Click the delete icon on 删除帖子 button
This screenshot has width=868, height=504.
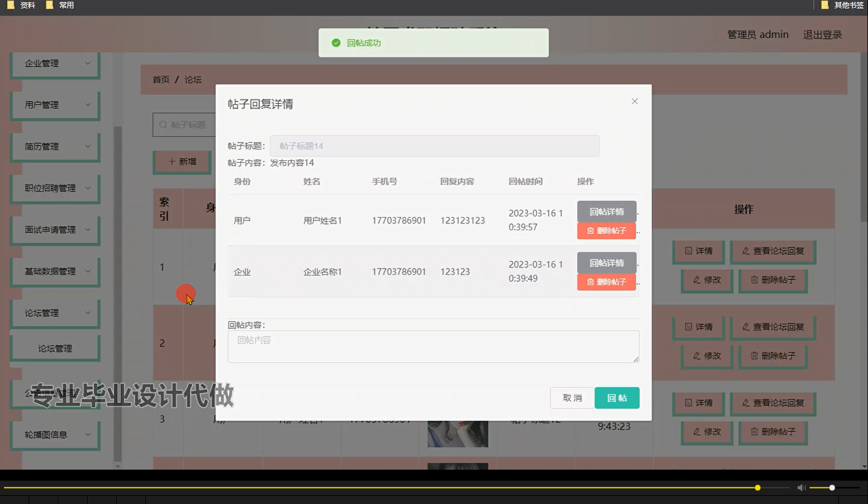(753, 281)
